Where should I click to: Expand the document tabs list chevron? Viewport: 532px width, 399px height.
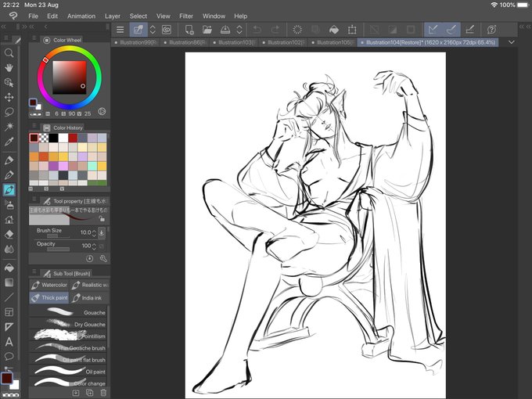click(x=512, y=42)
